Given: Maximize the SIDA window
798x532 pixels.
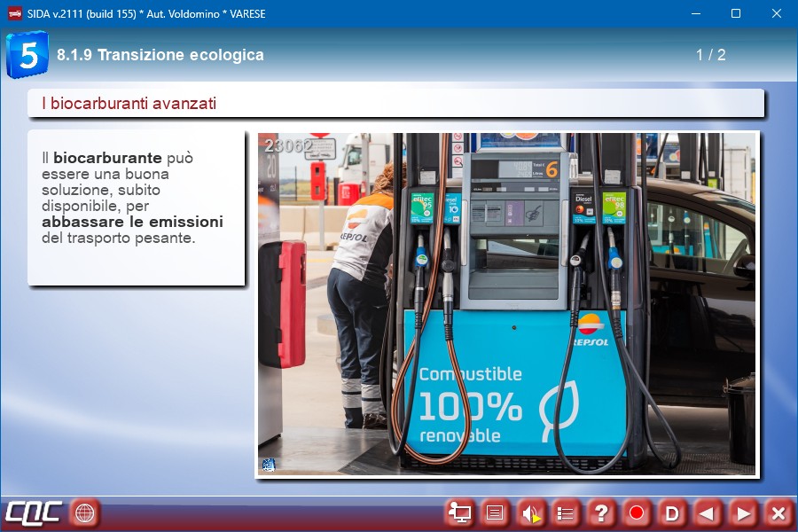Looking at the screenshot, I should pyautogui.click(x=735, y=14).
